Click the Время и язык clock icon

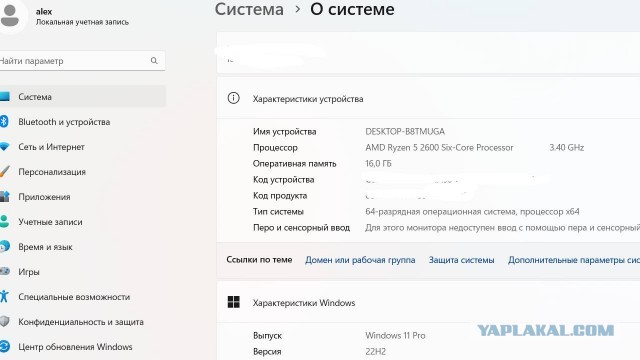(x=4, y=246)
